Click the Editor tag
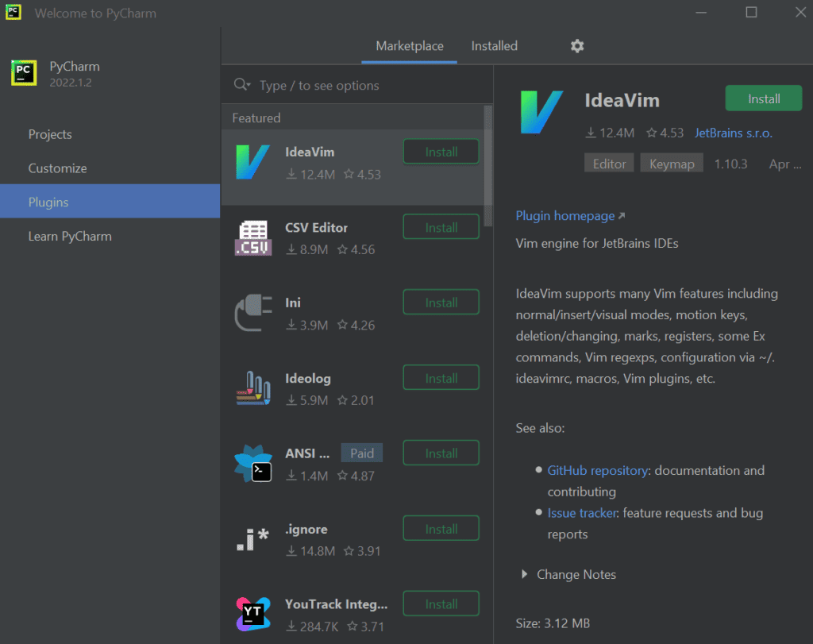Viewport: 813px width, 644px height. [x=609, y=164]
